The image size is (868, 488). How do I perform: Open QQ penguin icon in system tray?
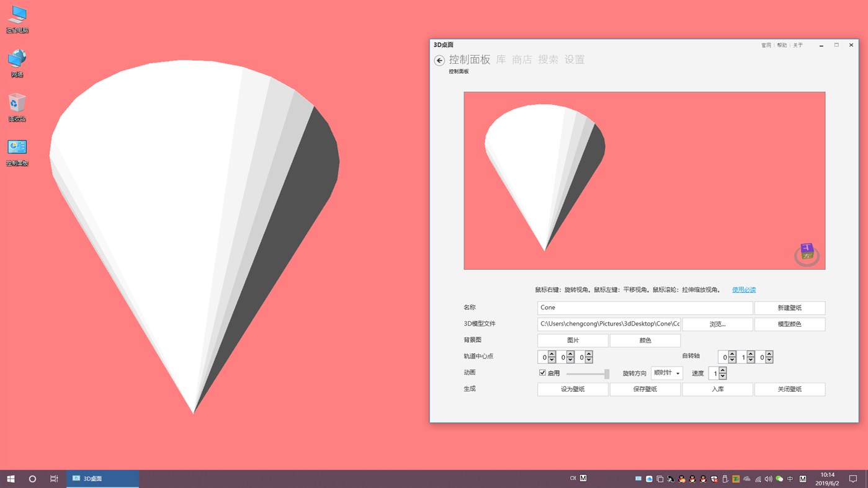click(691, 478)
